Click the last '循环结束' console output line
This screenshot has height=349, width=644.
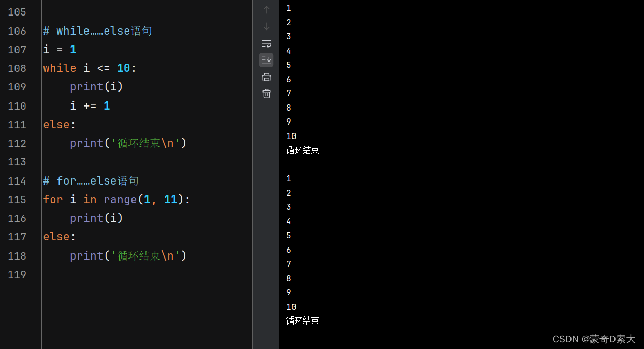coord(303,321)
